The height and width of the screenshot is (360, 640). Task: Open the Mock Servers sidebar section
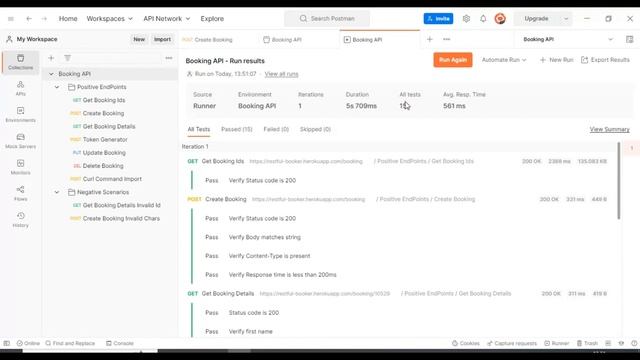click(x=20, y=141)
